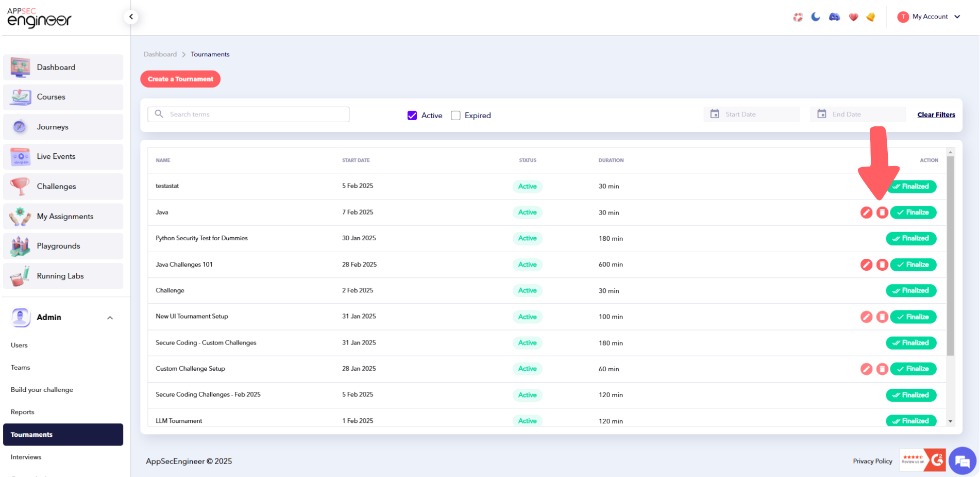Viewport: 980px width, 477px height.
Task: Click the Start Date input field
Action: [751, 114]
